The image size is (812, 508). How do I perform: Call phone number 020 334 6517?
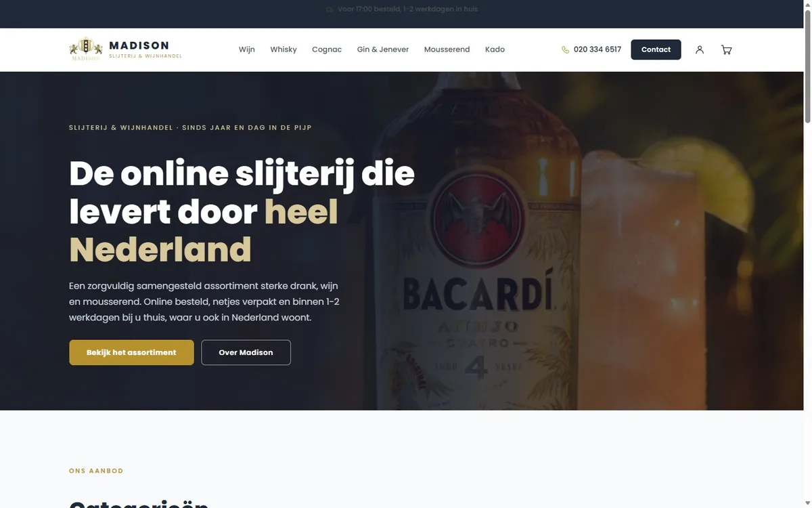click(597, 49)
